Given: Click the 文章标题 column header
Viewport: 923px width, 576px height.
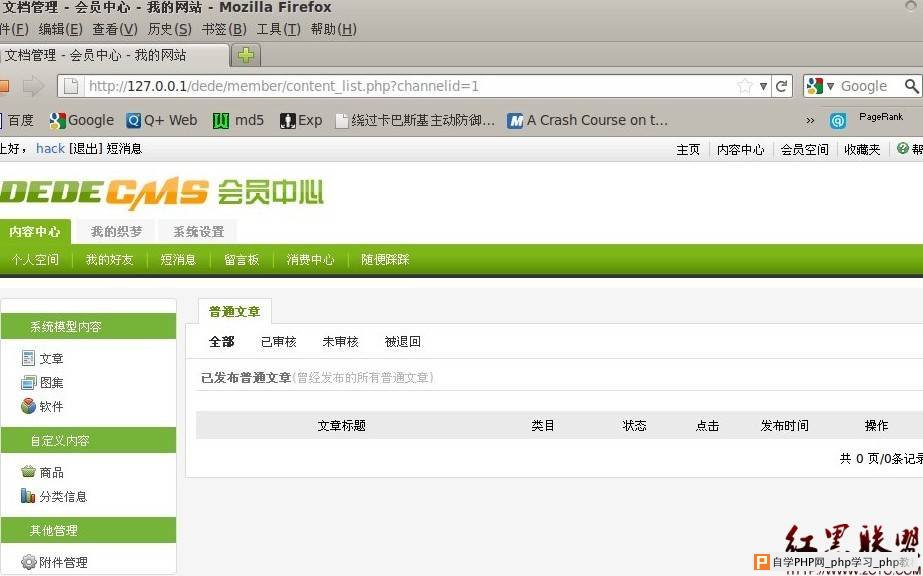Looking at the screenshot, I should (x=341, y=425).
